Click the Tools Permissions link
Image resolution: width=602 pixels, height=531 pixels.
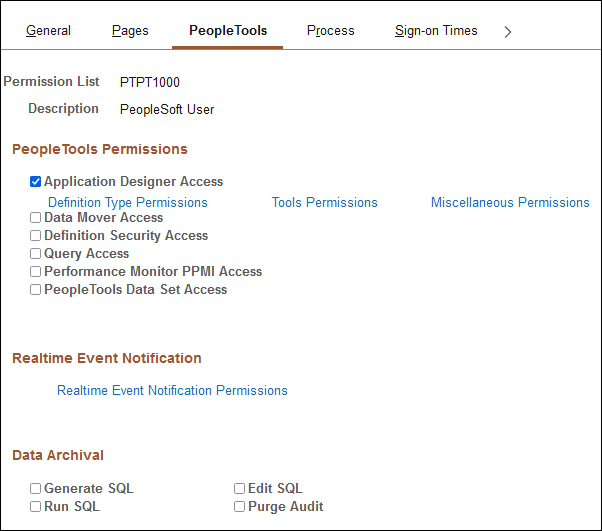coord(325,203)
